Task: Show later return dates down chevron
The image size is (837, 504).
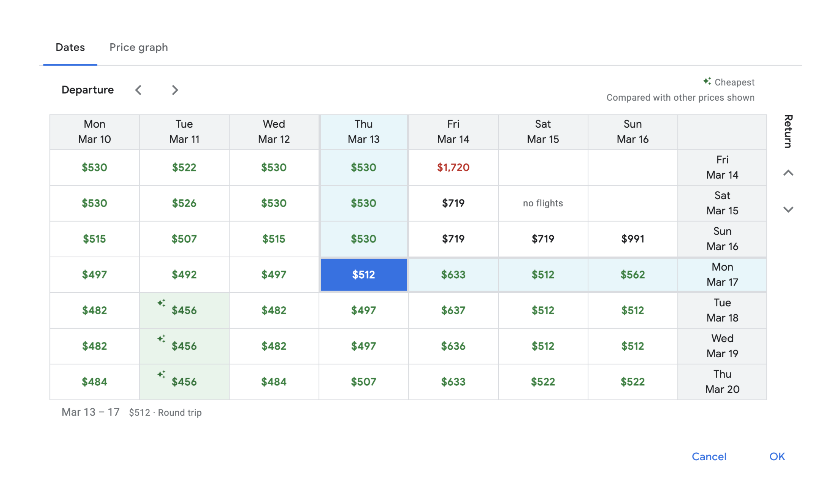Action: point(788,209)
